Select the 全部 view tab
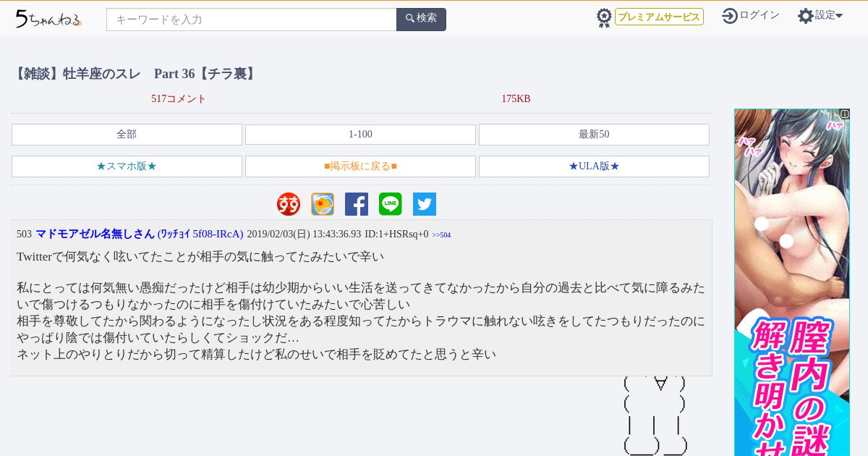This screenshot has width=868, height=456. (127, 135)
